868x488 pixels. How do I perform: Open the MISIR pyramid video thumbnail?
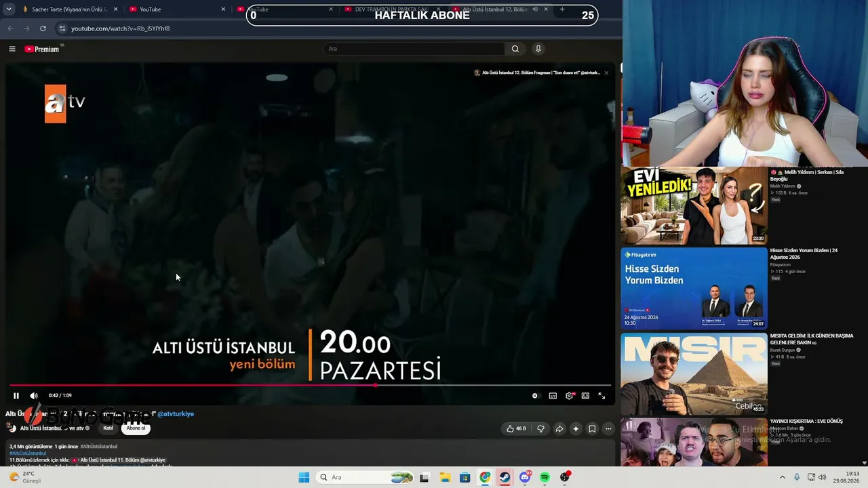(x=694, y=373)
